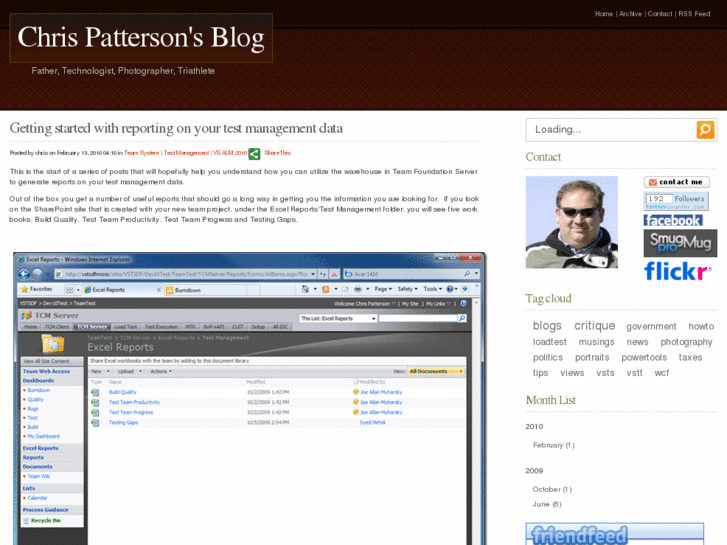Click in the Loading... search field
The image size is (727, 545).
(611, 130)
